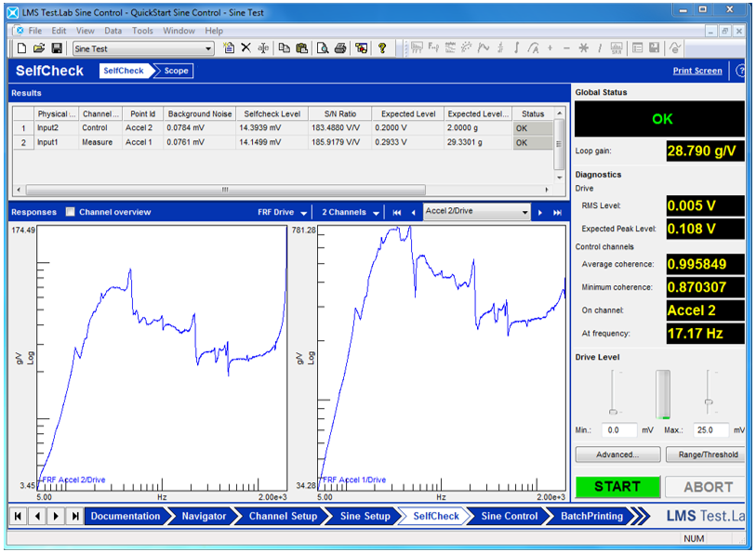Jump to last workflow step arrow icon
Viewport: 756px width, 552px height.
pos(74,516)
